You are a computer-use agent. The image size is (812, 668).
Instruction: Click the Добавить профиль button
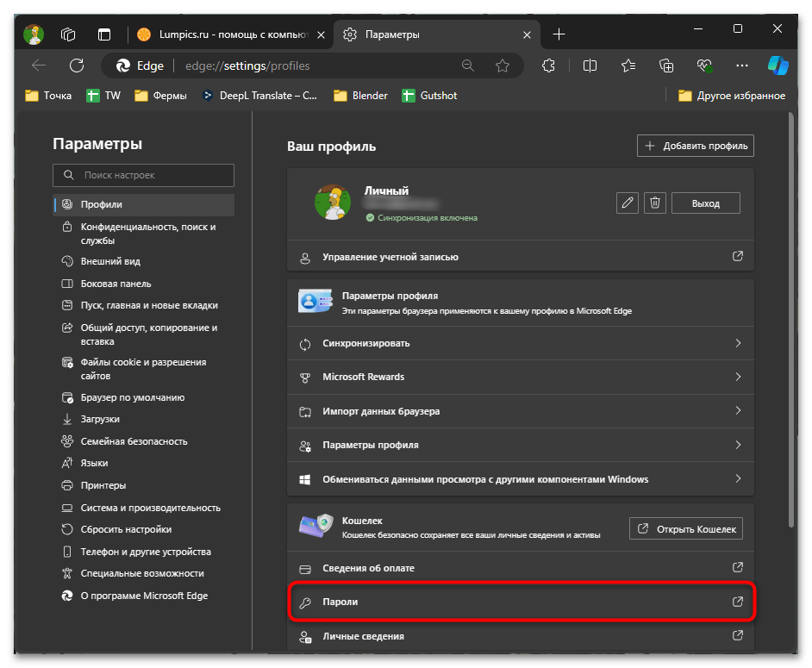click(x=696, y=146)
